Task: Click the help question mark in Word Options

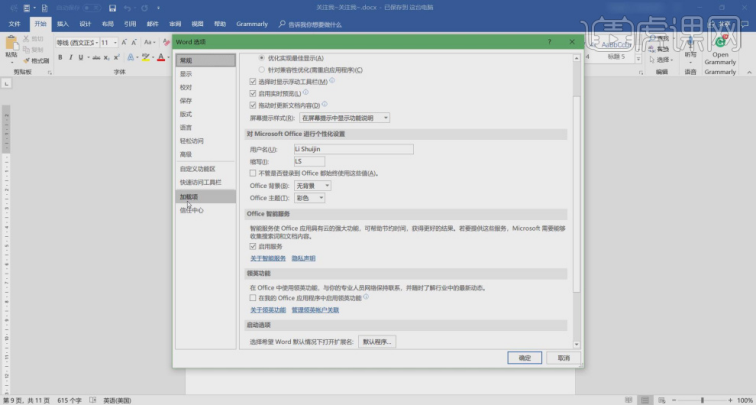Action: (x=549, y=42)
